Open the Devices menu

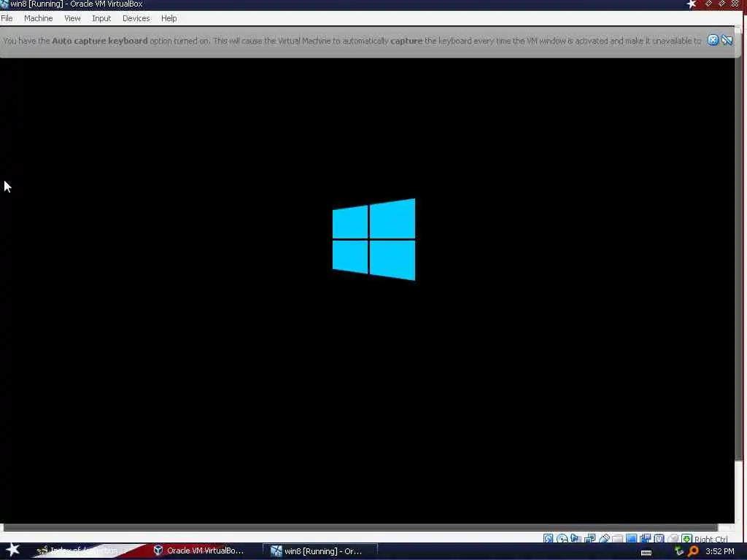coord(136,18)
